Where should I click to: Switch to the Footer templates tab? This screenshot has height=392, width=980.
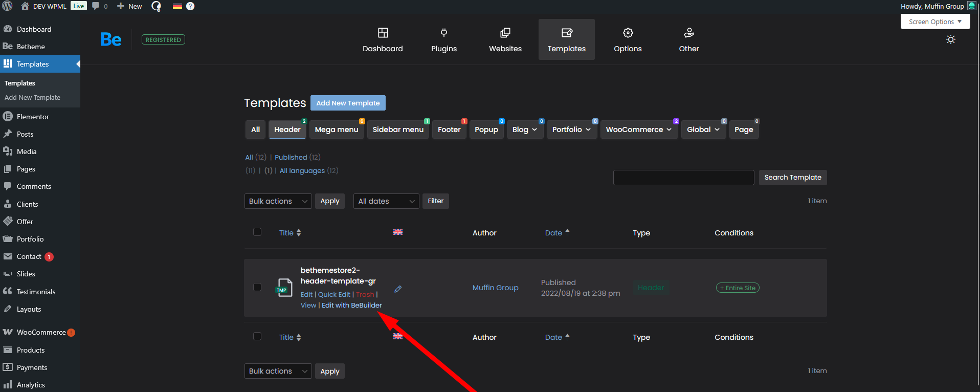[x=449, y=129]
